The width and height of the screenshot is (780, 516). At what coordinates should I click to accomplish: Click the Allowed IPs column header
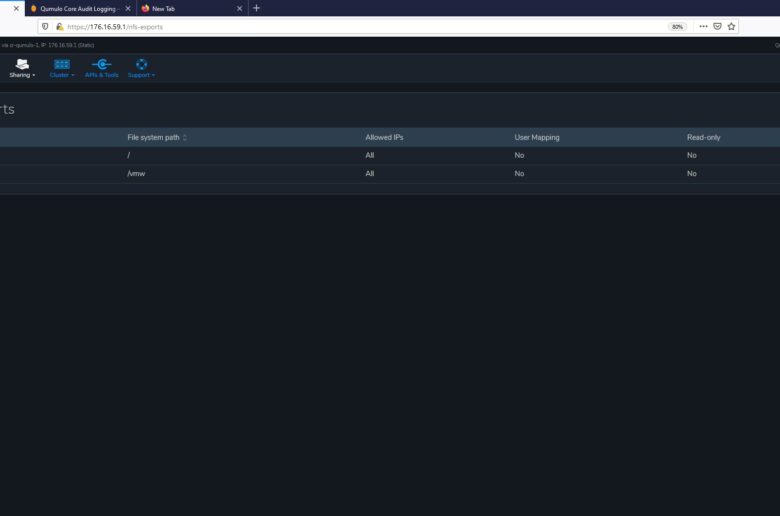click(384, 137)
